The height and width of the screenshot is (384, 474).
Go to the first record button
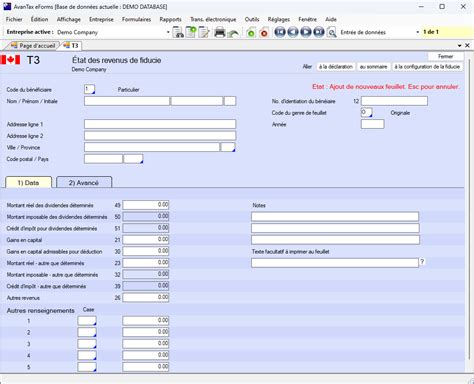280,32
